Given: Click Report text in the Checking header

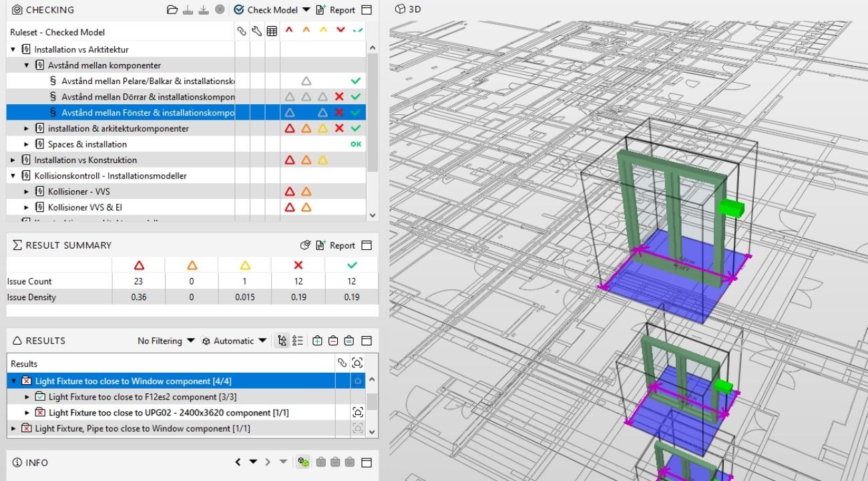Looking at the screenshot, I should pos(343,10).
